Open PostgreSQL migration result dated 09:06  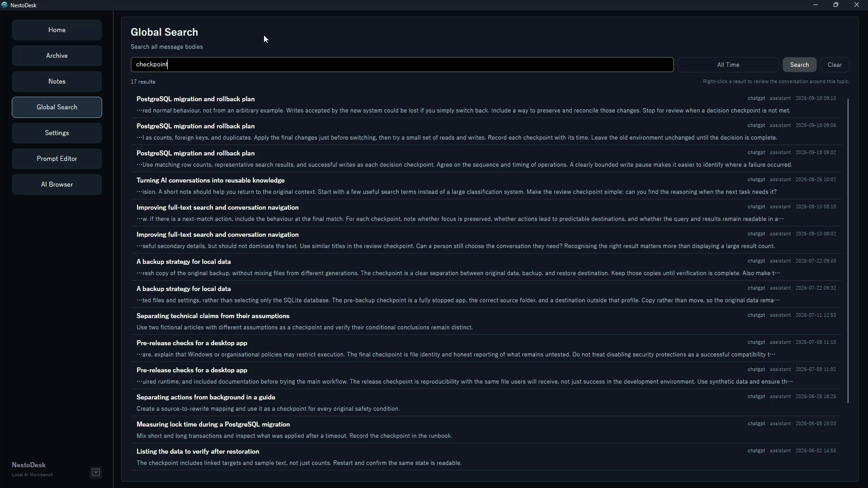(x=486, y=131)
